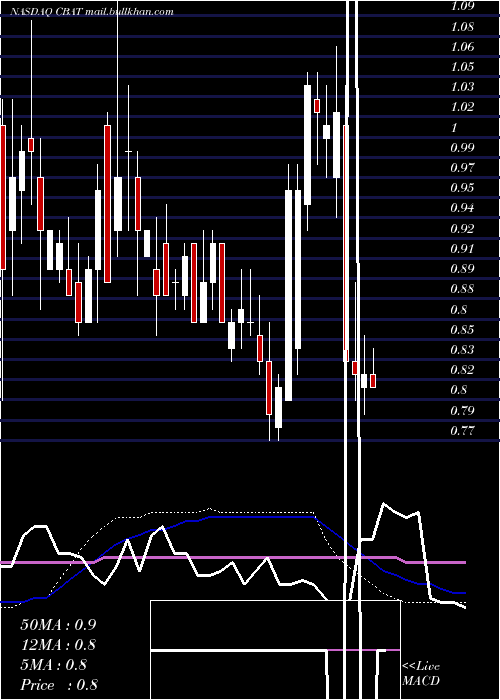Click the 50MA : 0.9 indicator value
The width and height of the screenshot is (500, 700).
(x=58, y=625)
